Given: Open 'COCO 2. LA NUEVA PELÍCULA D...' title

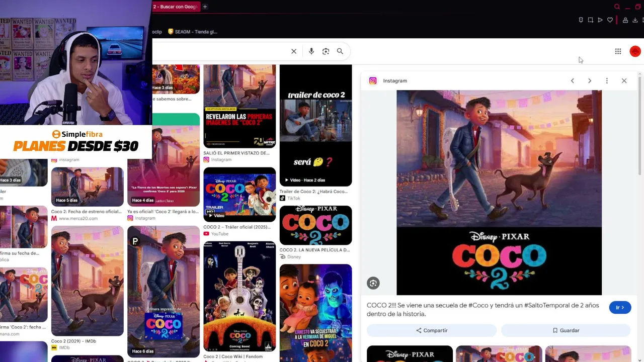Looking at the screenshot, I should (314, 250).
